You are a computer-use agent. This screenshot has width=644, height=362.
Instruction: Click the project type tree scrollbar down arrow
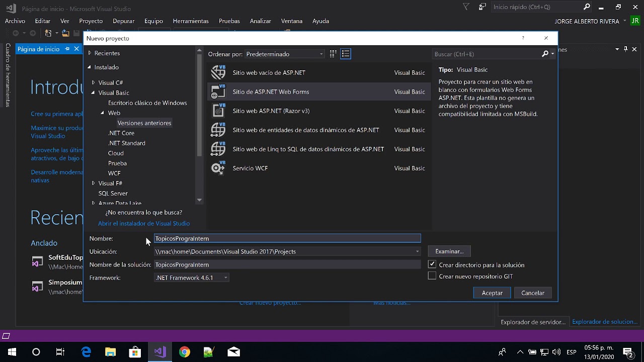(x=199, y=200)
